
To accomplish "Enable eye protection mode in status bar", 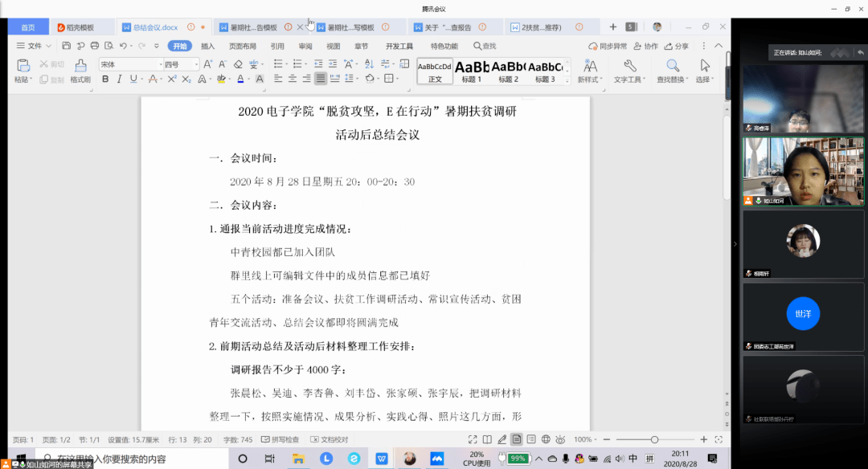I will click(x=561, y=439).
